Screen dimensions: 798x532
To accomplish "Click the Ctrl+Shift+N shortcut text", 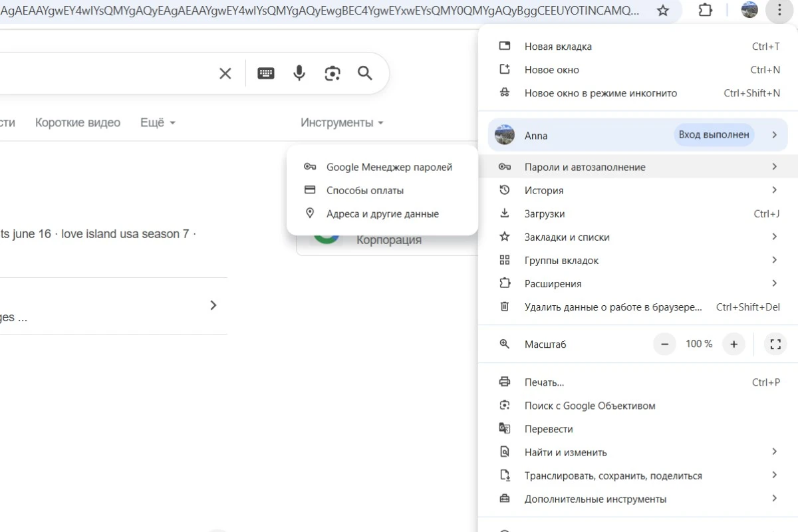I will click(x=752, y=93).
